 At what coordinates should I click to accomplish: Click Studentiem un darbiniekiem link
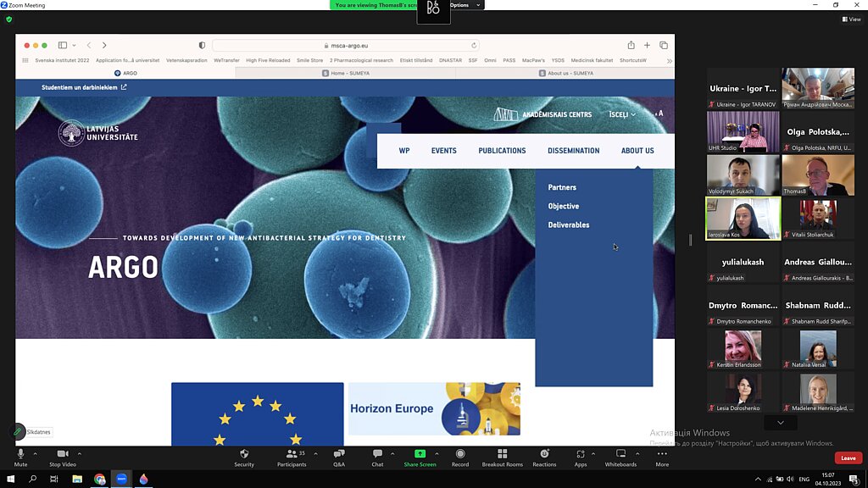pos(84,87)
